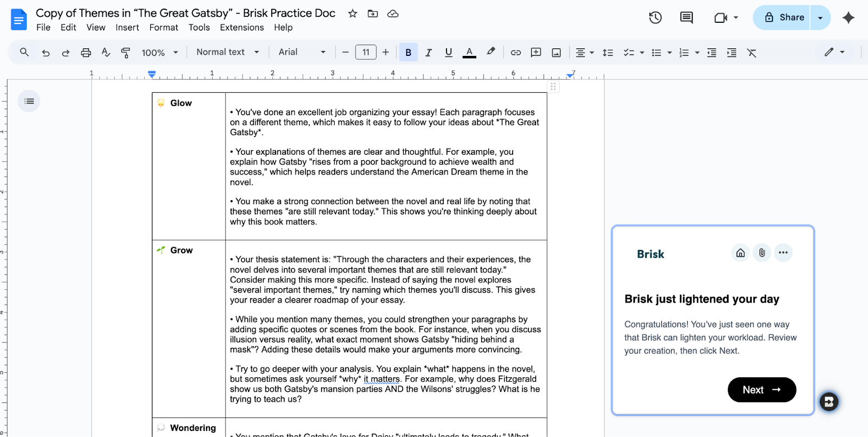Decrease font size with minus

(345, 53)
